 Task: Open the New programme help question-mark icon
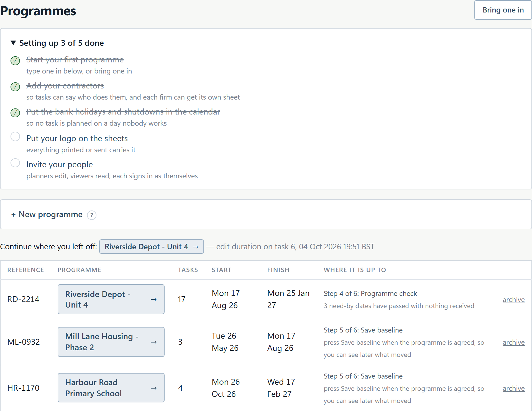click(x=91, y=215)
